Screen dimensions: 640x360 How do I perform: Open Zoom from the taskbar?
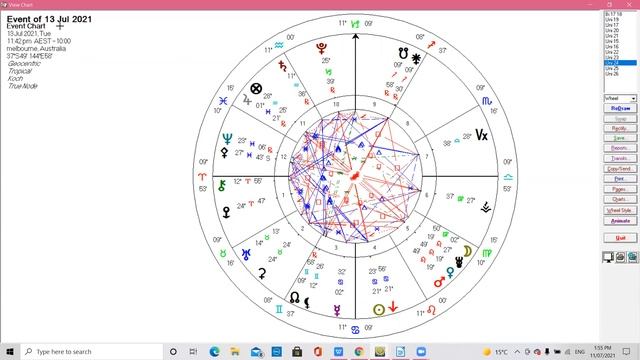tap(421, 351)
